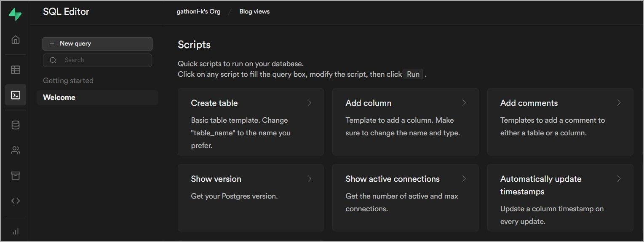Open the Show active connections card

405,197
